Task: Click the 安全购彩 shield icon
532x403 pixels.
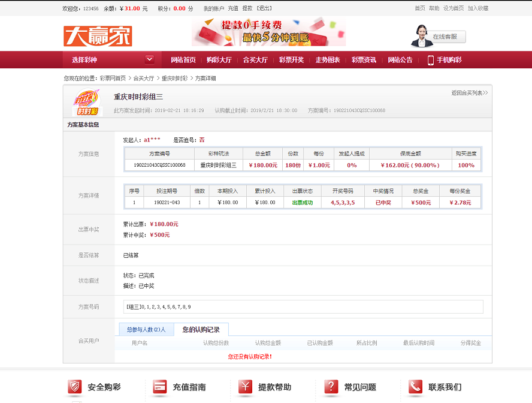Action: (x=74, y=387)
